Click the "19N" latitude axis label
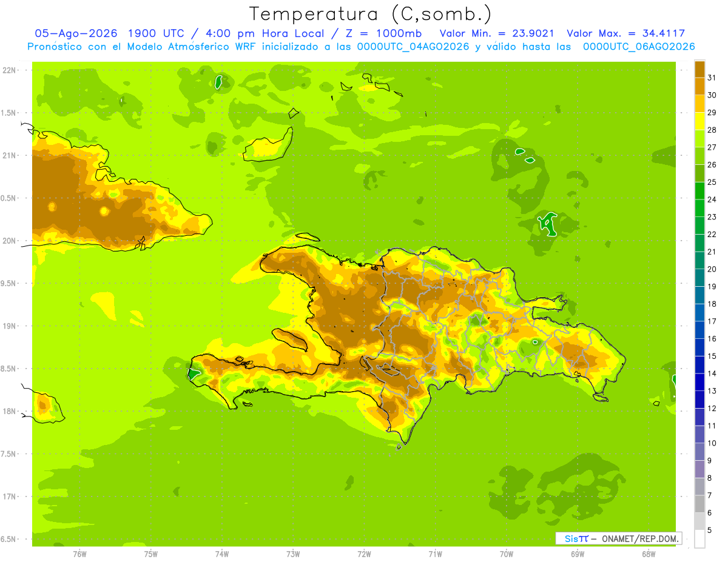 click(9, 326)
